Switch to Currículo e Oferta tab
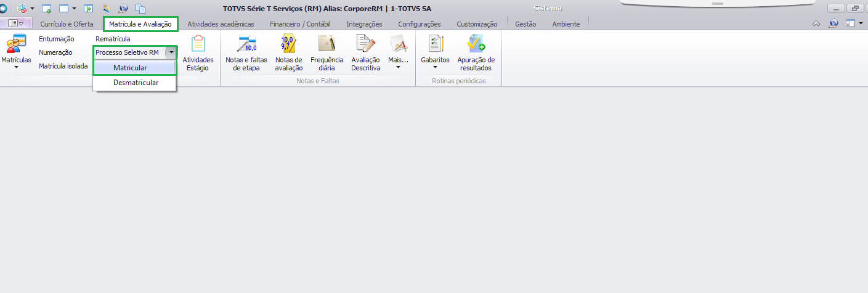The width and height of the screenshot is (868, 293). pos(67,24)
